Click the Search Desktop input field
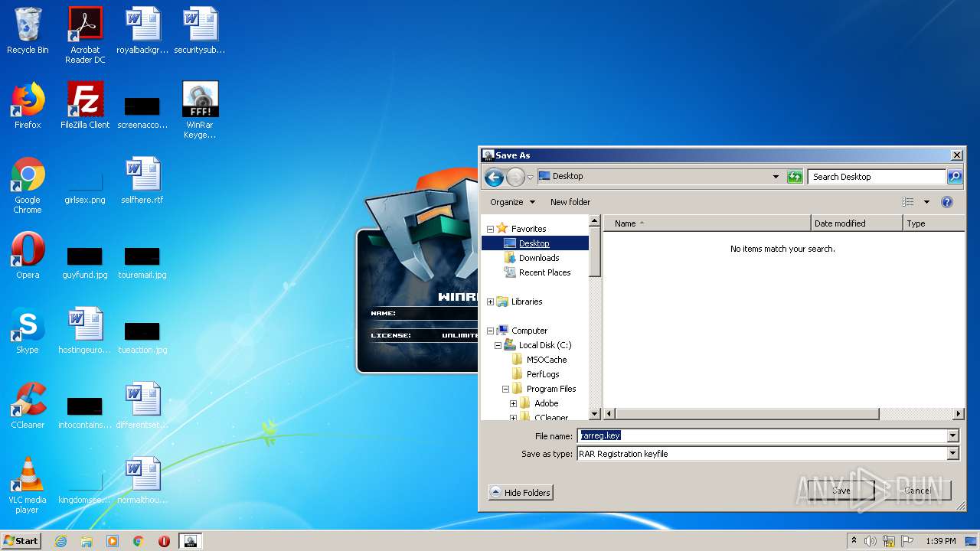Image resolution: width=980 pixels, height=551 pixels. pyautogui.click(x=877, y=177)
